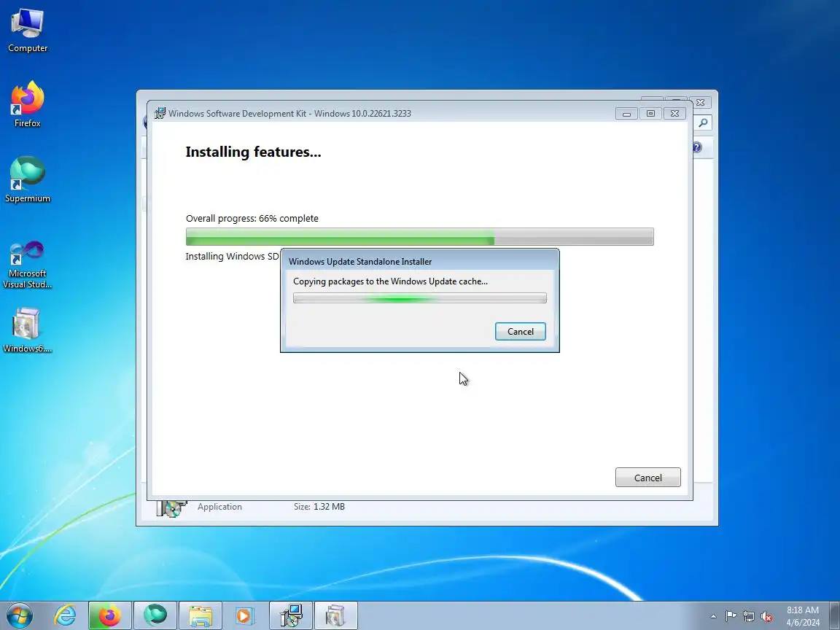Image resolution: width=840 pixels, height=630 pixels.
Task: Launch the Firefox desktop shortcut
Action: point(27,104)
